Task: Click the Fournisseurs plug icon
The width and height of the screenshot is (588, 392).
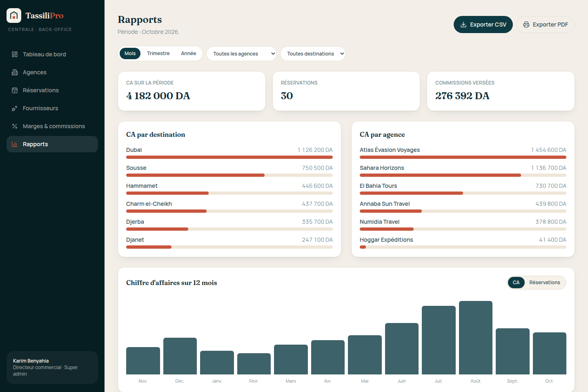Action: [x=15, y=108]
